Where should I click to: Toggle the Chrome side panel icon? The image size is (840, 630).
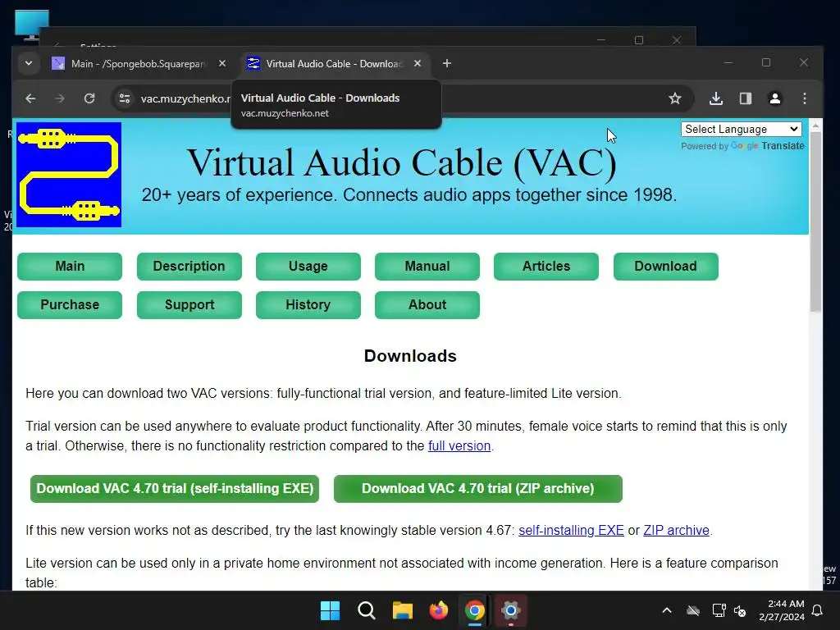pyautogui.click(x=746, y=98)
